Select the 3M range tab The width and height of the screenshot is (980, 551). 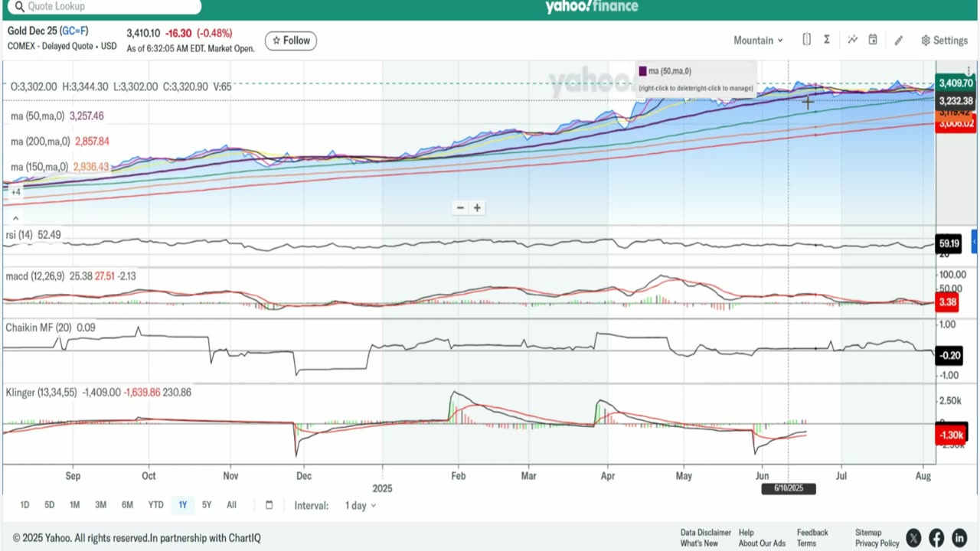pos(100,505)
